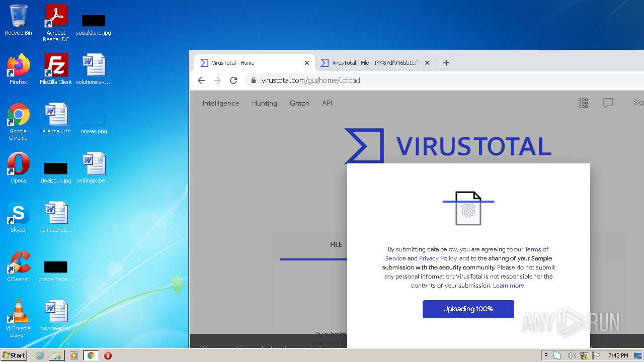This screenshot has height=362, width=644.
Task: Open a new browser tab
Action: pyautogui.click(x=446, y=63)
